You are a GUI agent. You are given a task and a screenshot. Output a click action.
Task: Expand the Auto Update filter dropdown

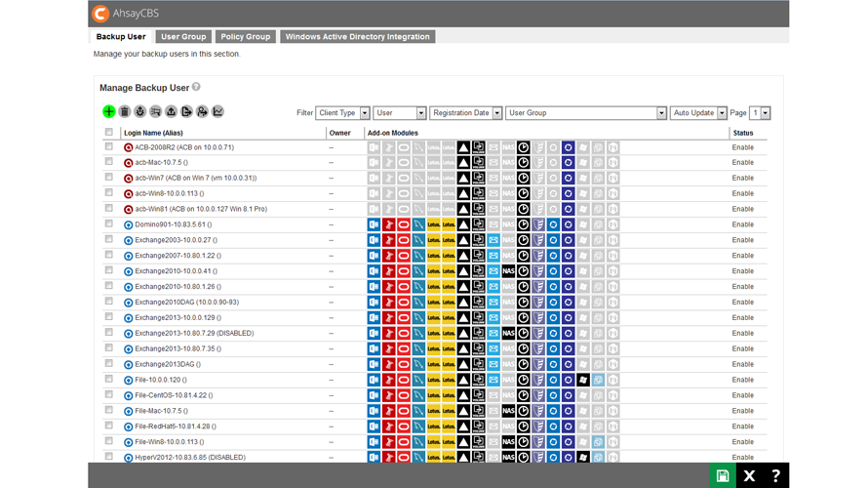pyautogui.click(x=698, y=113)
